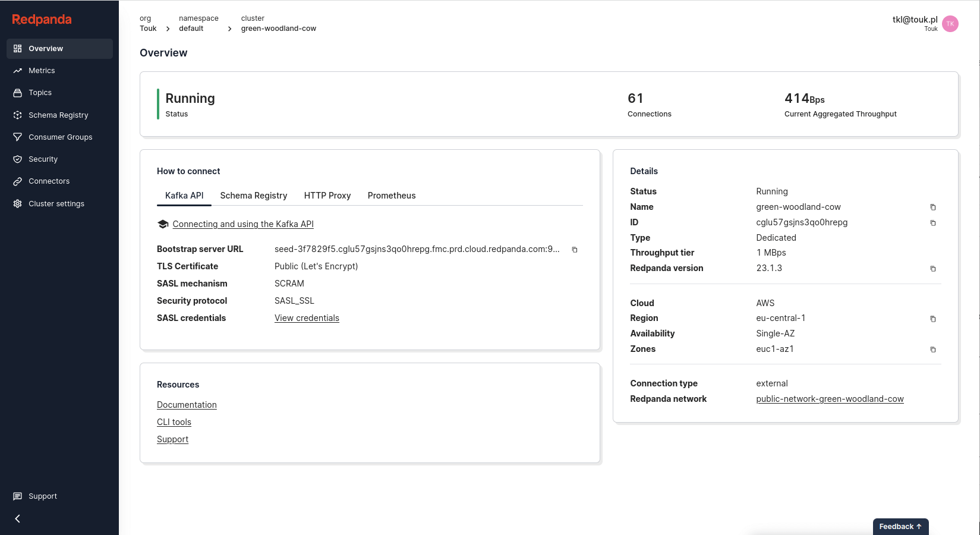Copy the Bootstrap server URL
This screenshot has width=980, height=535.
point(575,250)
